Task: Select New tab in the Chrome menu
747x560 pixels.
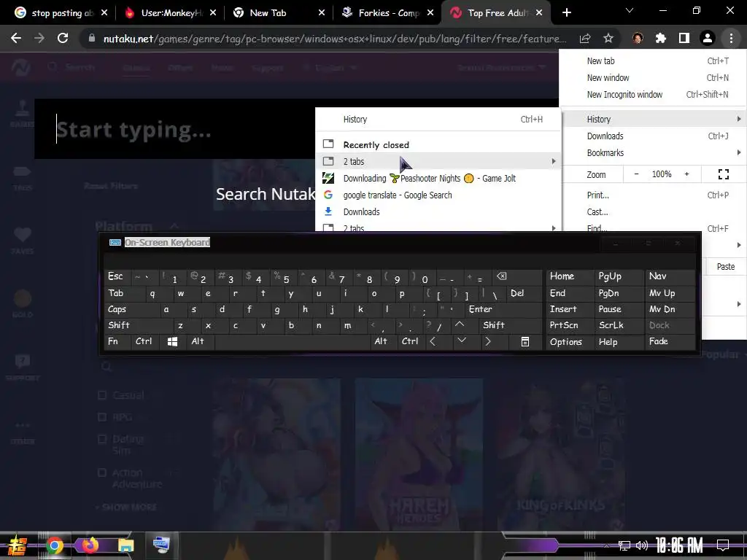Action: pos(654,61)
